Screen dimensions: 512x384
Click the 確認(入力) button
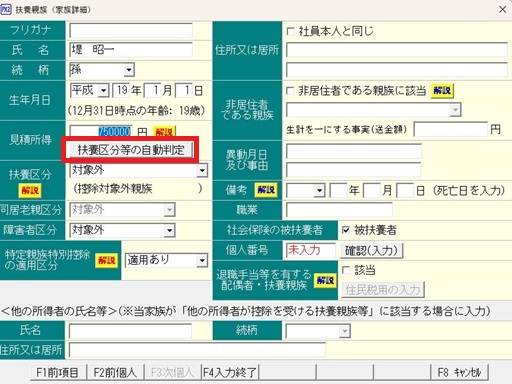[x=372, y=250]
